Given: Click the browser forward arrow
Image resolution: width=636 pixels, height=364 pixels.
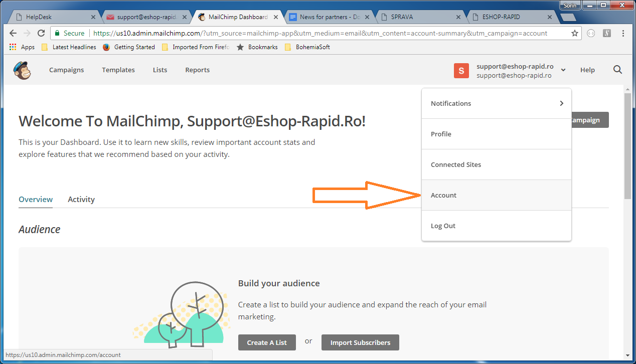Looking at the screenshot, I should pos(27,33).
